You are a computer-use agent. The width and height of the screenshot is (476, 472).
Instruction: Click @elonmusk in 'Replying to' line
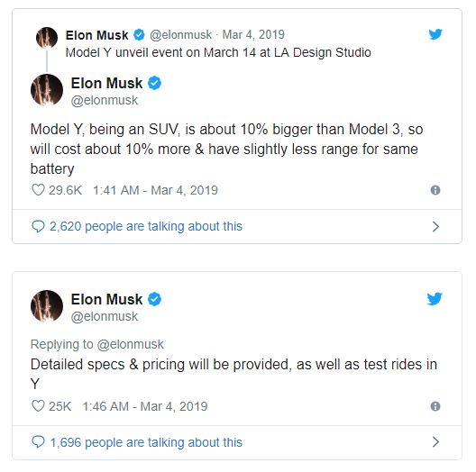[130, 345]
